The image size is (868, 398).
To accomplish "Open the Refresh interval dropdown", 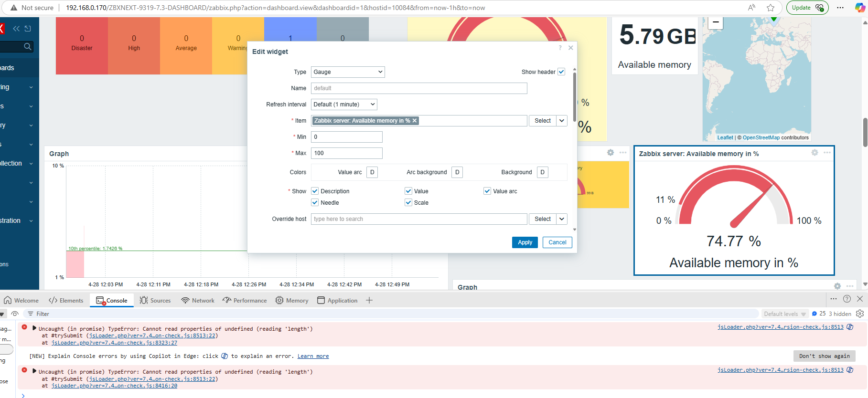I will click(x=344, y=105).
